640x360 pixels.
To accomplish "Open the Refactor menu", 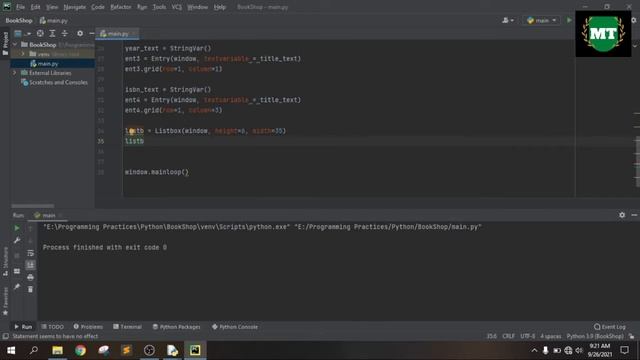I will tap(121, 7).
